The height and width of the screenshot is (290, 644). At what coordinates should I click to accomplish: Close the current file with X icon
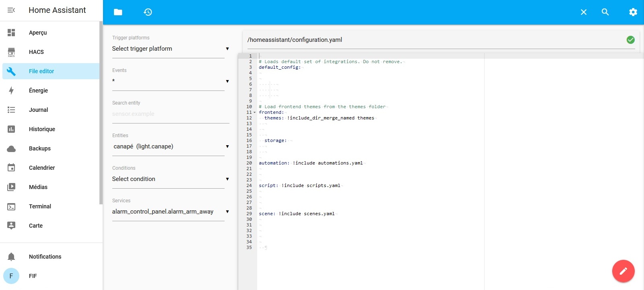click(x=584, y=12)
